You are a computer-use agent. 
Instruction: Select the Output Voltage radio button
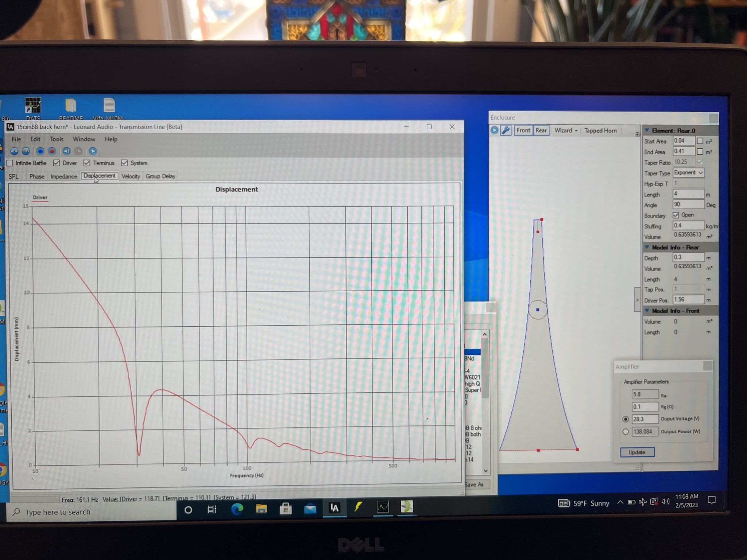coord(626,419)
